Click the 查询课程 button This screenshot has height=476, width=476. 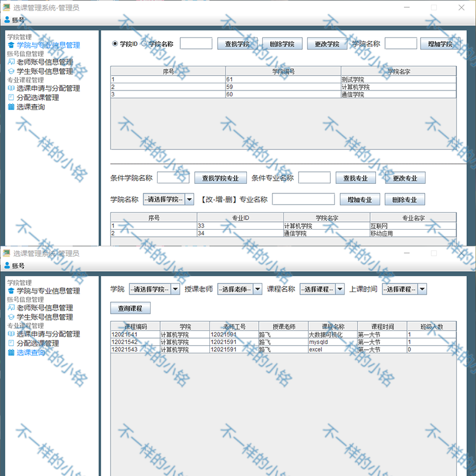[130, 308]
